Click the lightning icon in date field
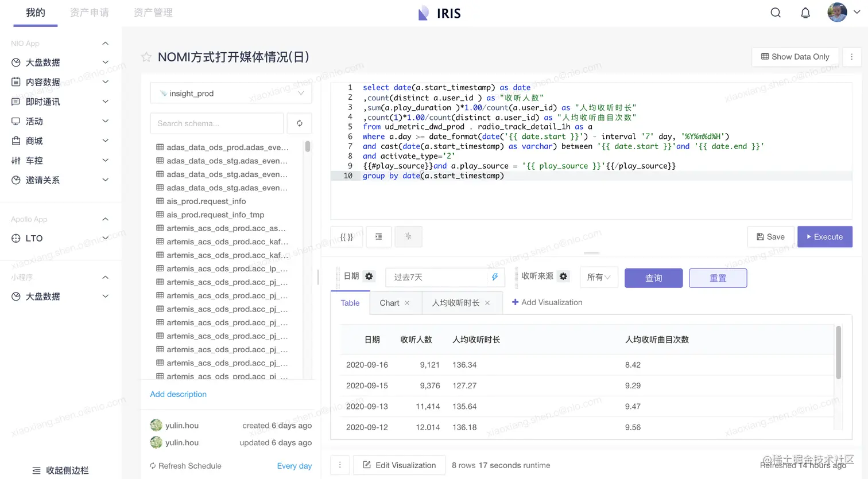The width and height of the screenshot is (868, 479). coord(495,277)
